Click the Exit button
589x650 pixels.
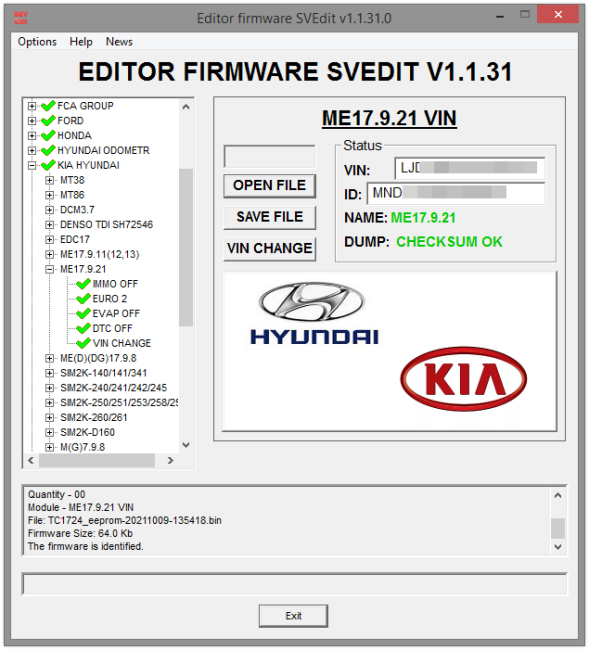(x=293, y=616)
